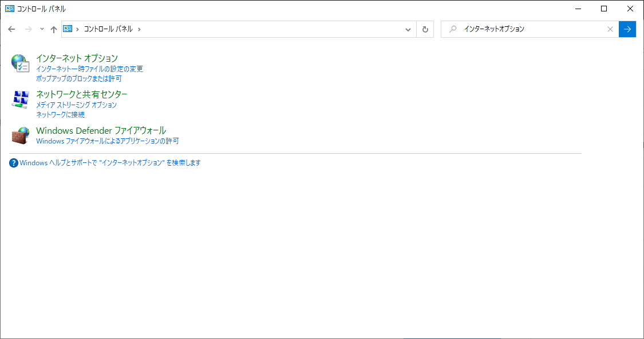
Task: Expand the address bar history dropdown
Action: click(408, 29)
